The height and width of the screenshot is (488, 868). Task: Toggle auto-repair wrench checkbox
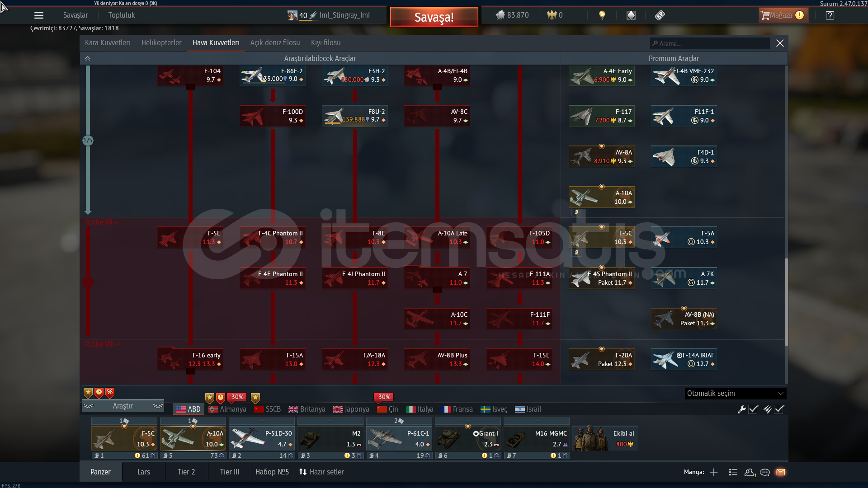[753, 409]
